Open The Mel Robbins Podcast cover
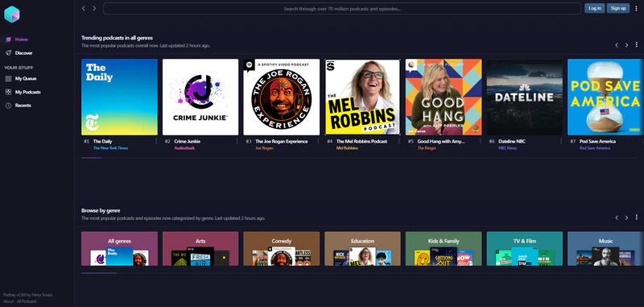Screen dimensions: 644x307 pos(362,97)
